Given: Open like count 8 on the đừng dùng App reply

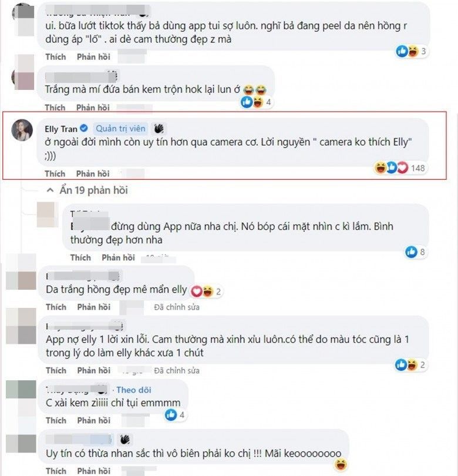Looking at the screenshot, I should pyautogui.click(x=415, y=252).
